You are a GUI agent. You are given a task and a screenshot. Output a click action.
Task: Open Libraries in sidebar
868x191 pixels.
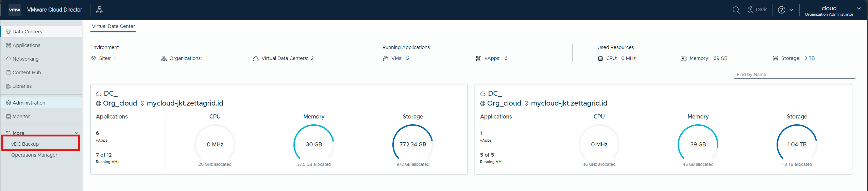[41, 86]
